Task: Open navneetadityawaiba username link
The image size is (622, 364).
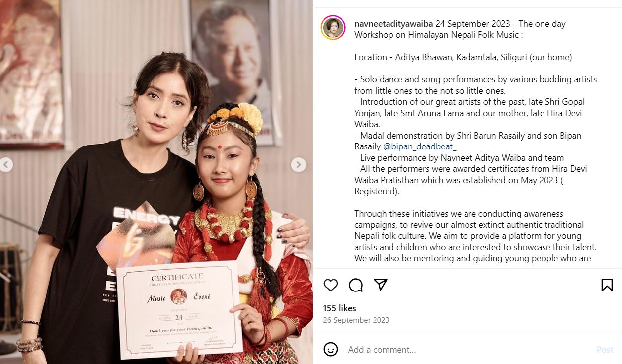Action: click(x=393, y=24)
